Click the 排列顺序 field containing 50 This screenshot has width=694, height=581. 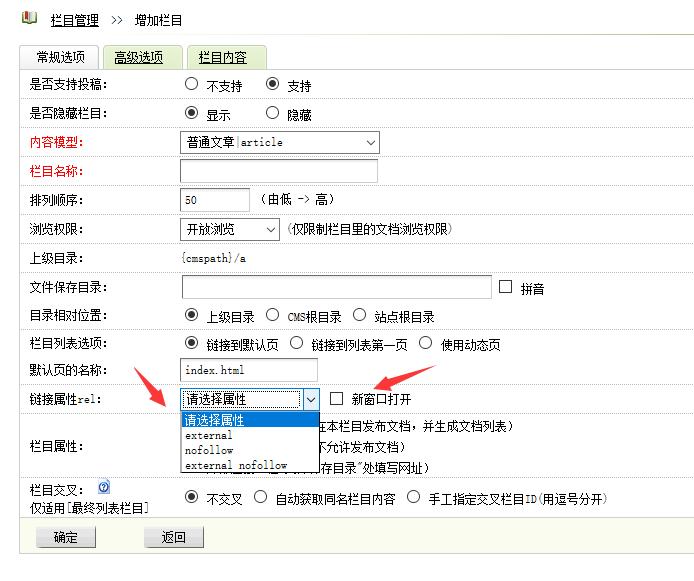tap(215, 200)
